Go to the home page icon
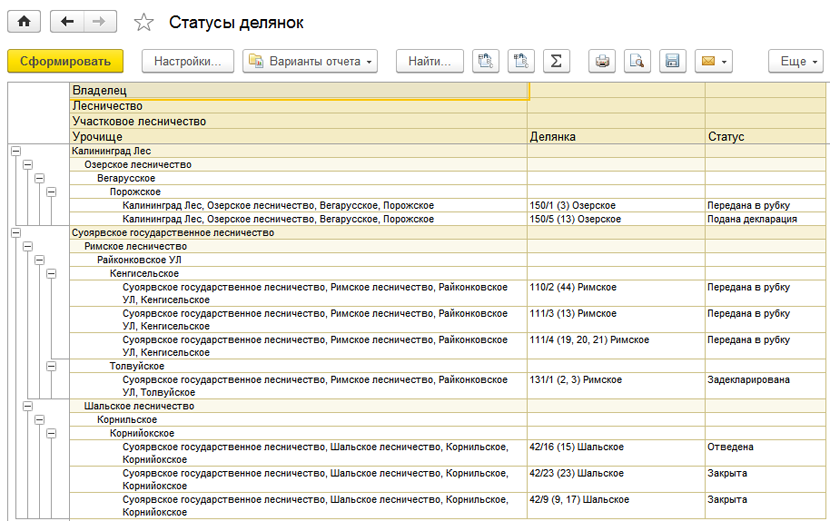This screenshot has height=521, width=830. pyautogui.click(x=24, y=22)
